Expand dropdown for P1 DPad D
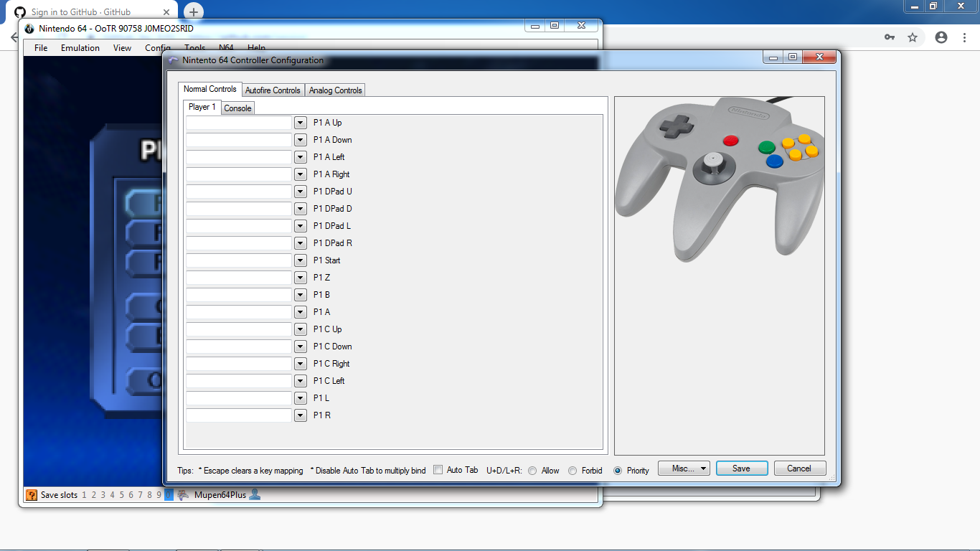The image size is (980, 551). (301, 209)
